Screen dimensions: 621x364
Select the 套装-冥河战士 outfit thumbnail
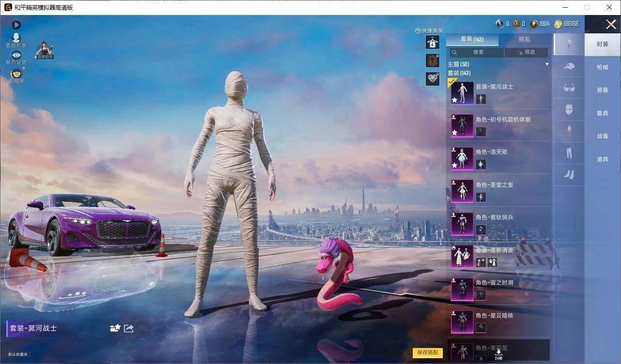pos(462,93)
